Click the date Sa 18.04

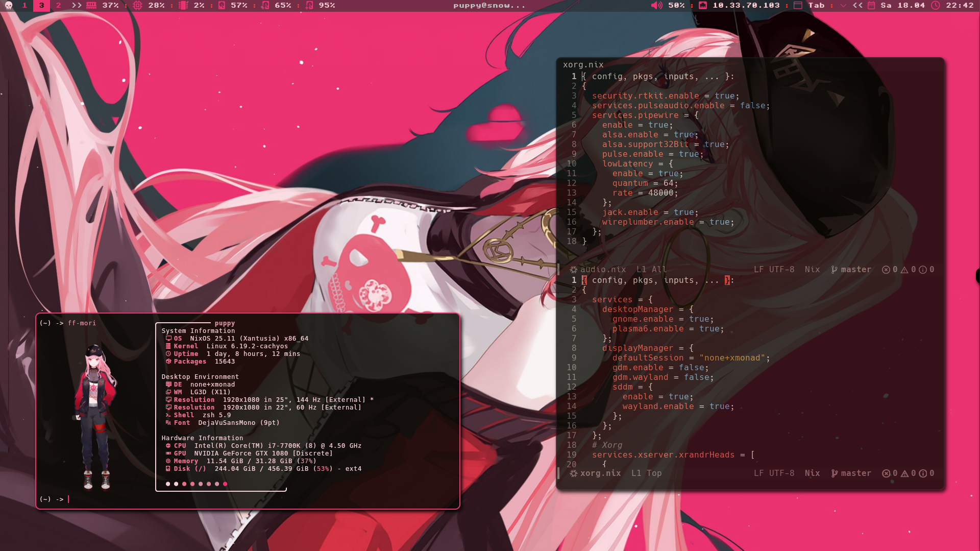903,6
